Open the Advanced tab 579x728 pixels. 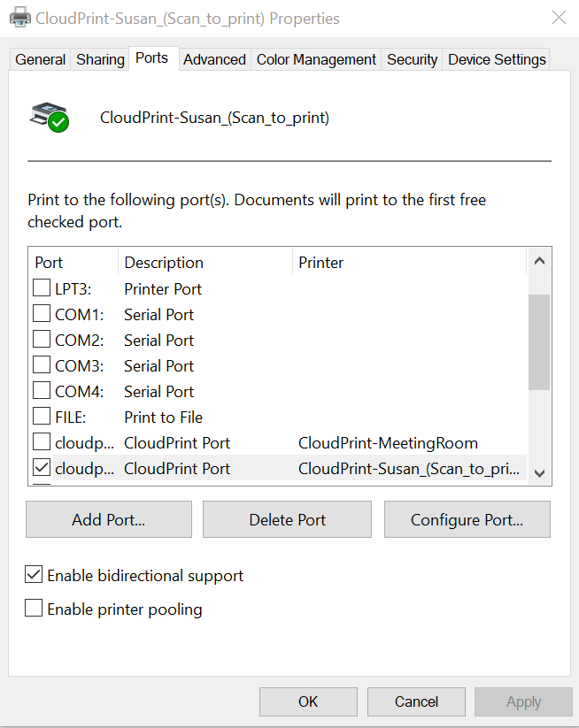point(214,59)
